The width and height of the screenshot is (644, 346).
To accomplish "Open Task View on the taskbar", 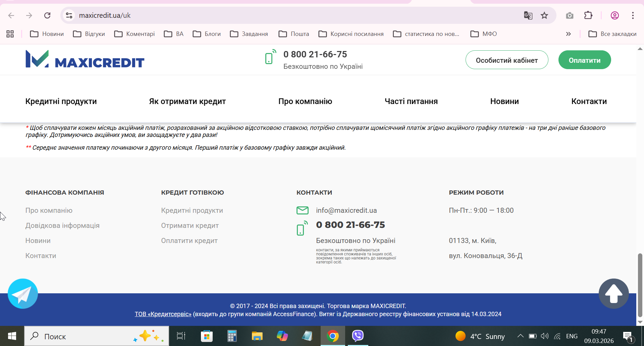I will pos(181,336).
